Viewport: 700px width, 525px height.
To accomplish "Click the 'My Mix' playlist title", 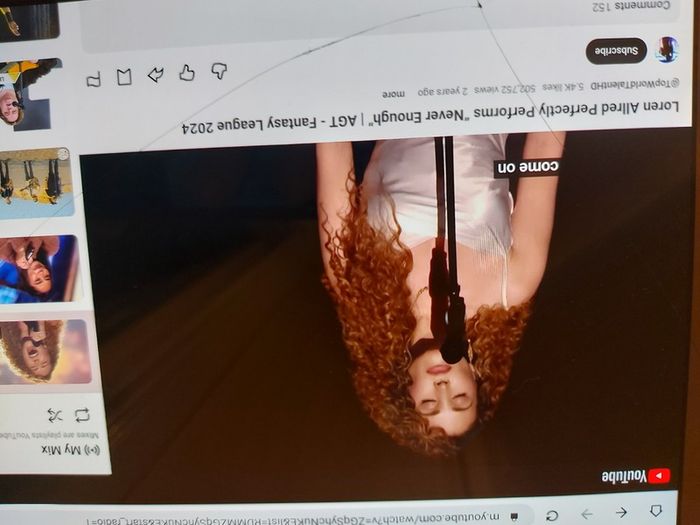I will 61,450.
